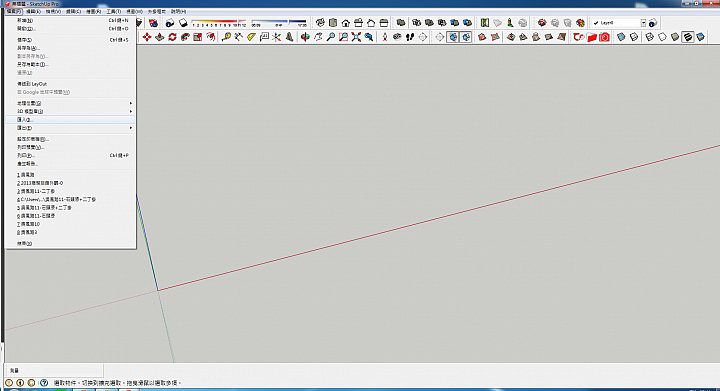Choose 儲存 (Ctrl+S) from File menu
Viewport: 720px width, 391px height.
70,40
